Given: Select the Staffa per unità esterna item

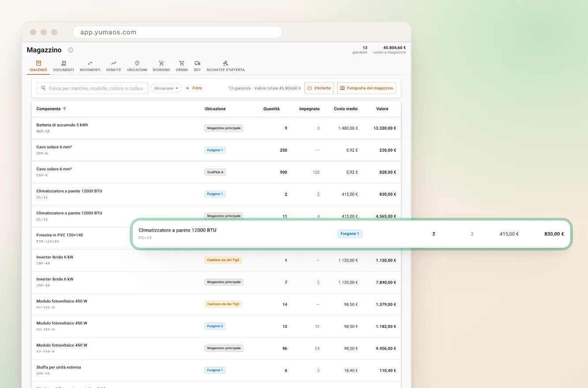Looking at the screenshot, I should point(59,367).
